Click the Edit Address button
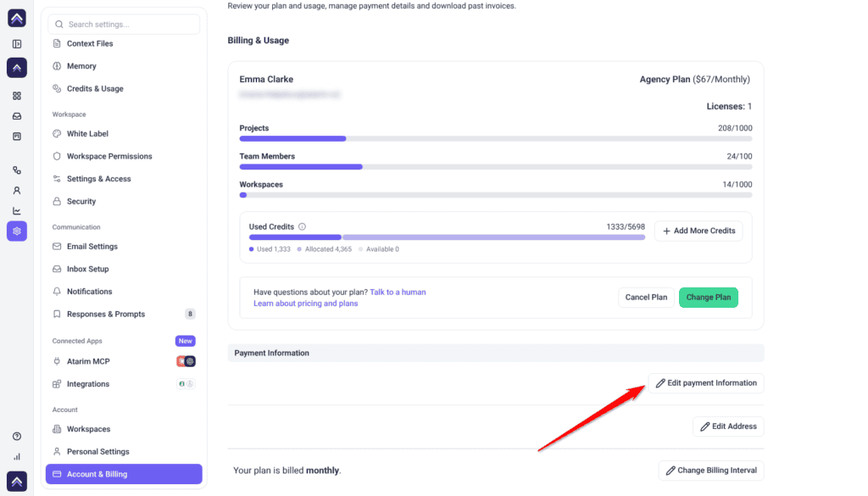The image size is (868, 496). click(728, 426)
